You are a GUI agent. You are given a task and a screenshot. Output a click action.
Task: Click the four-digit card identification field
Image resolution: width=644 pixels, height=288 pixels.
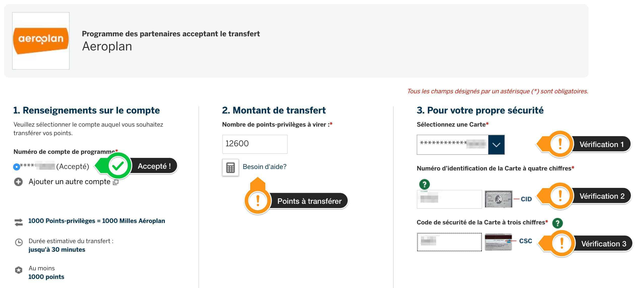449,199
